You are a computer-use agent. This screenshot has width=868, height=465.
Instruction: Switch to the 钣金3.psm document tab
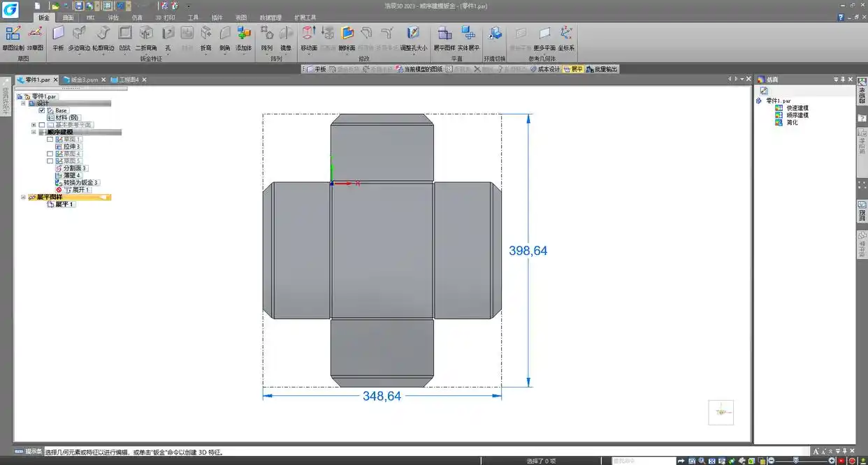pyautogui.click(x=83, y=80)
